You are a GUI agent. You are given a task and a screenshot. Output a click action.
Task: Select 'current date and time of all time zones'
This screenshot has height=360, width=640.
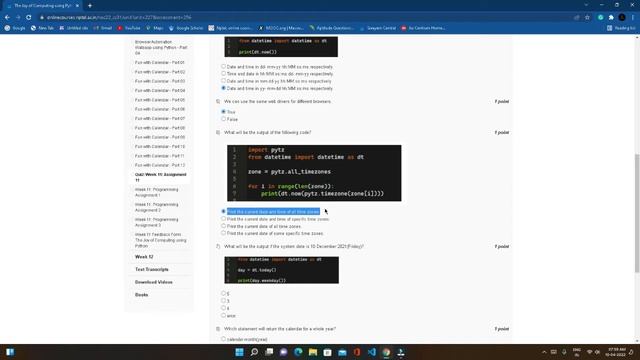[223, 211]
